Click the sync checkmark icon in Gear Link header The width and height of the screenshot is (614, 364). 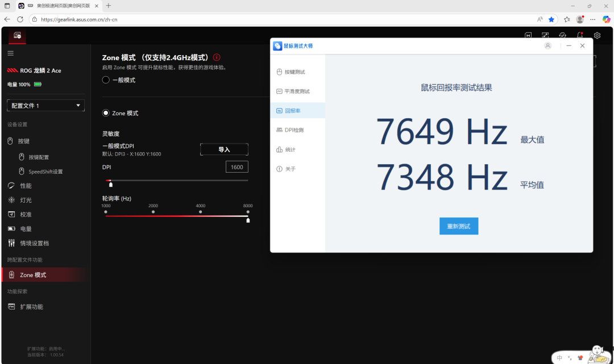pos(563,35)
